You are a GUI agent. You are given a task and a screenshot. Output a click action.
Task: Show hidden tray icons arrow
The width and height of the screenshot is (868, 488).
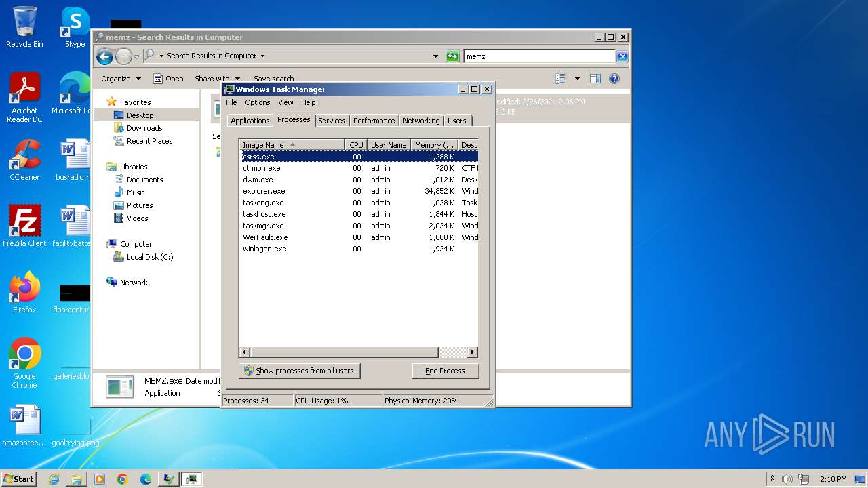[x=772, y=479]
